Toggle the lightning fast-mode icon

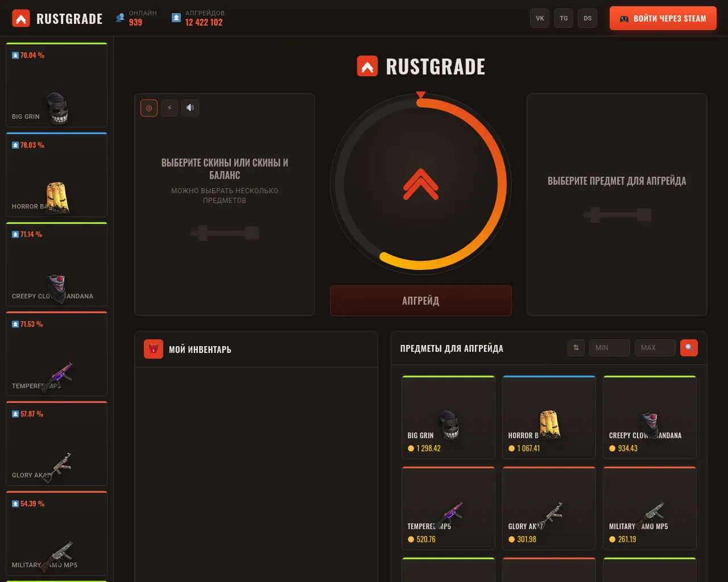coord(169,108)
